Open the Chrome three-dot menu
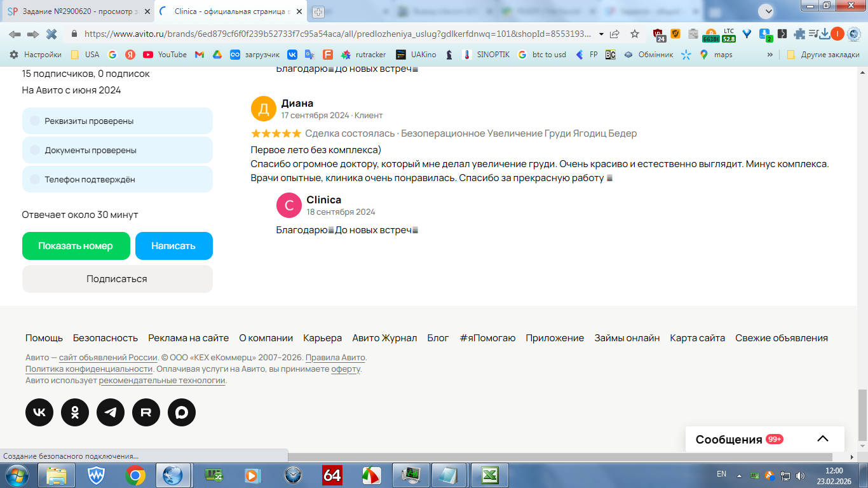 [x=853, y=34]
